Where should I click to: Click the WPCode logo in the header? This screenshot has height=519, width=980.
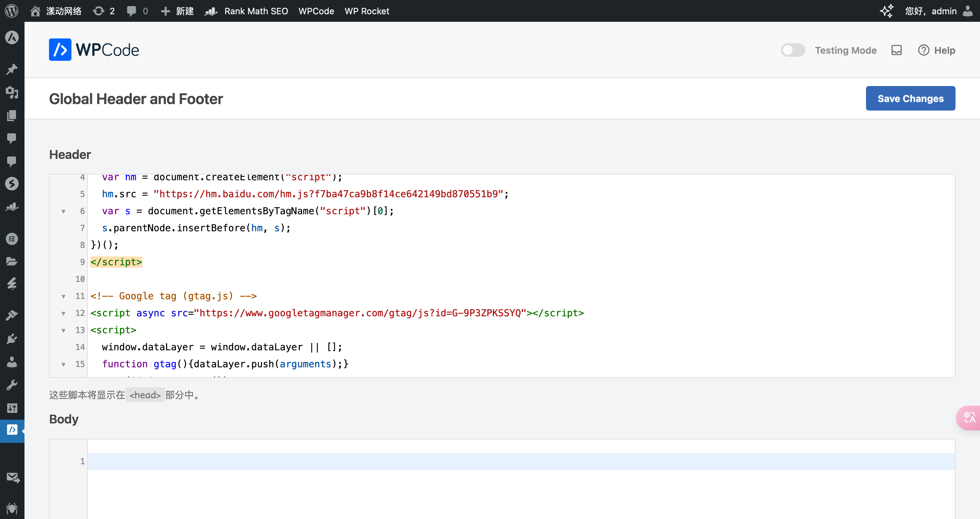(94, 50)
